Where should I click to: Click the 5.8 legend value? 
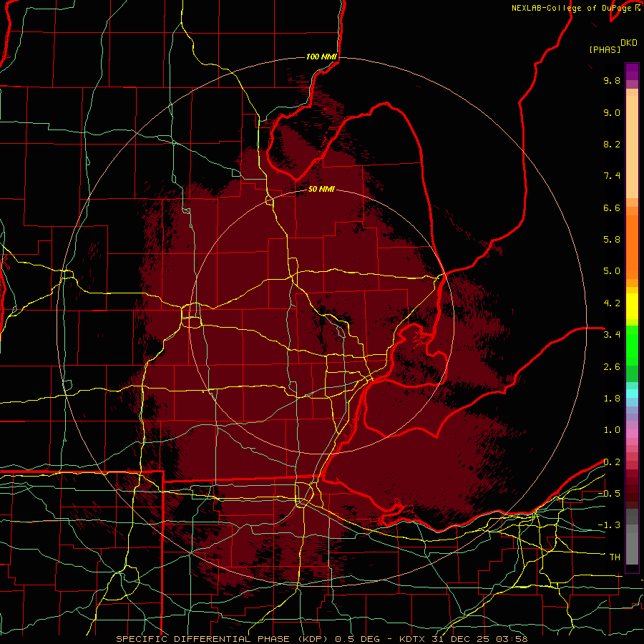[x=612, y=240]
